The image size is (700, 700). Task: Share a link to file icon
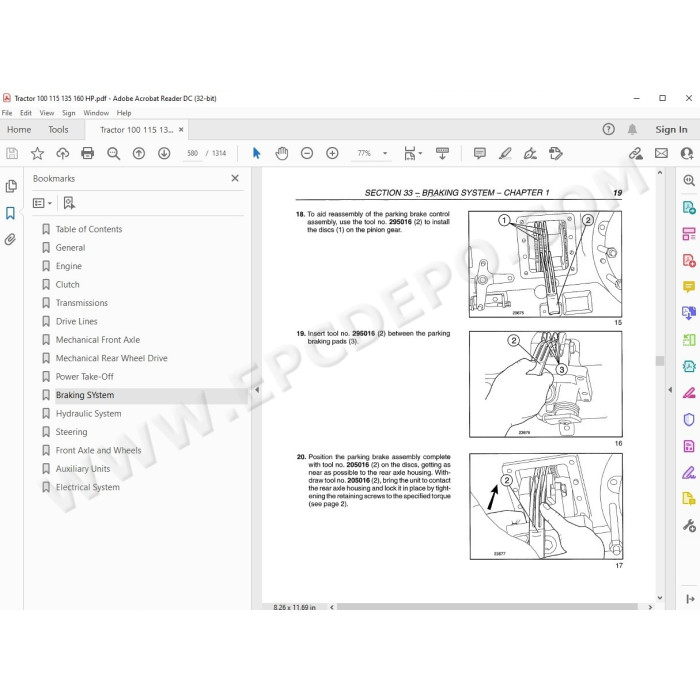pyautogui.click(x=636, y=154)
